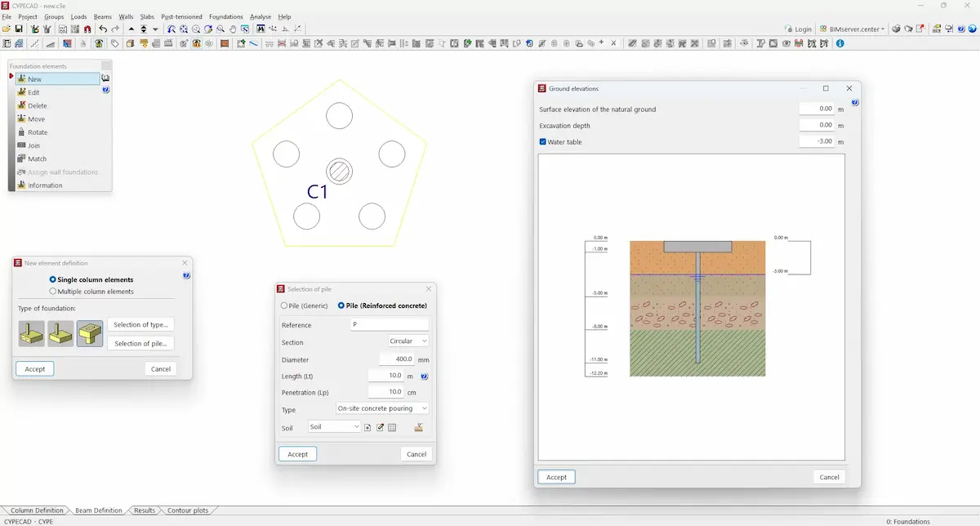Click the help icon in New element definition
The image size is (980, 526).
tap(186, 276)
